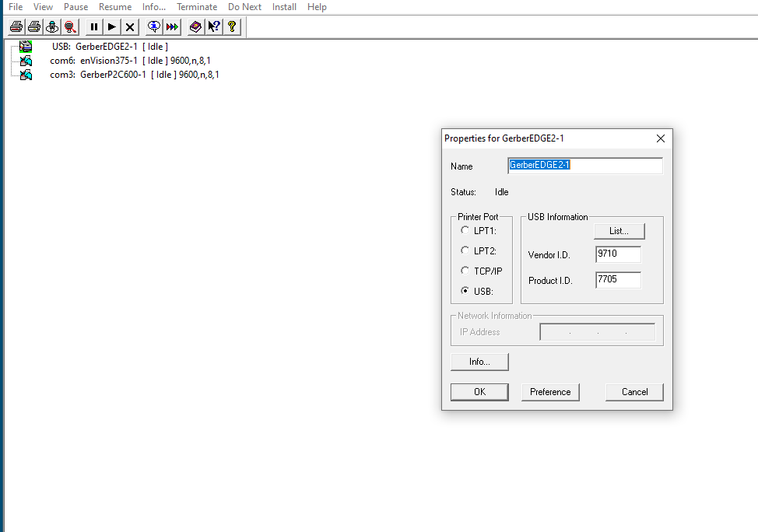Select the com6: enVision375-1 row
Screen dimensions: 758x532
130,61
